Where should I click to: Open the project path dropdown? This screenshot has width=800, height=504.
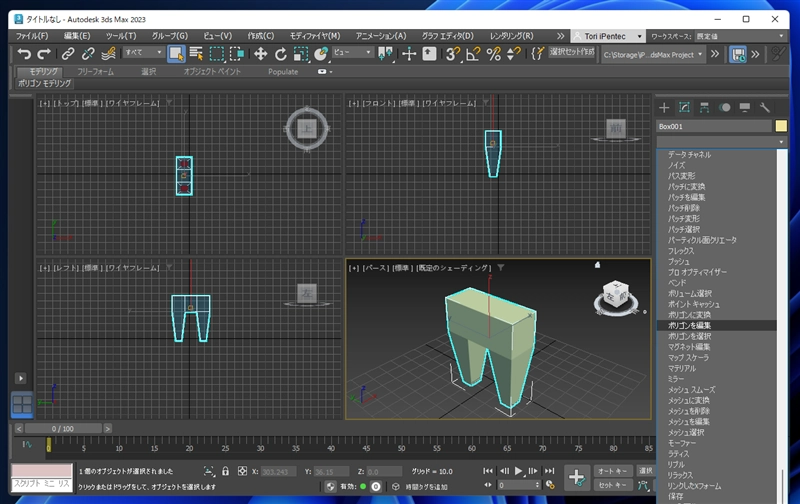(653, 55)
